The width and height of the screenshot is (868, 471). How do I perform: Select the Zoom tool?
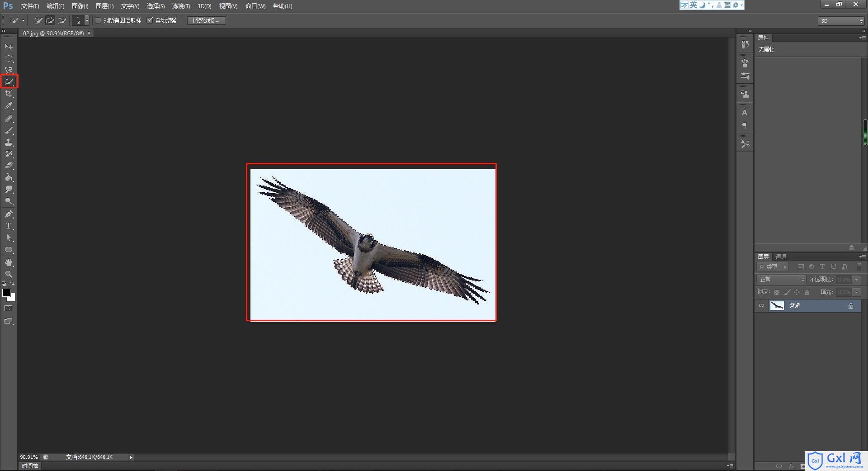(9, 274)
